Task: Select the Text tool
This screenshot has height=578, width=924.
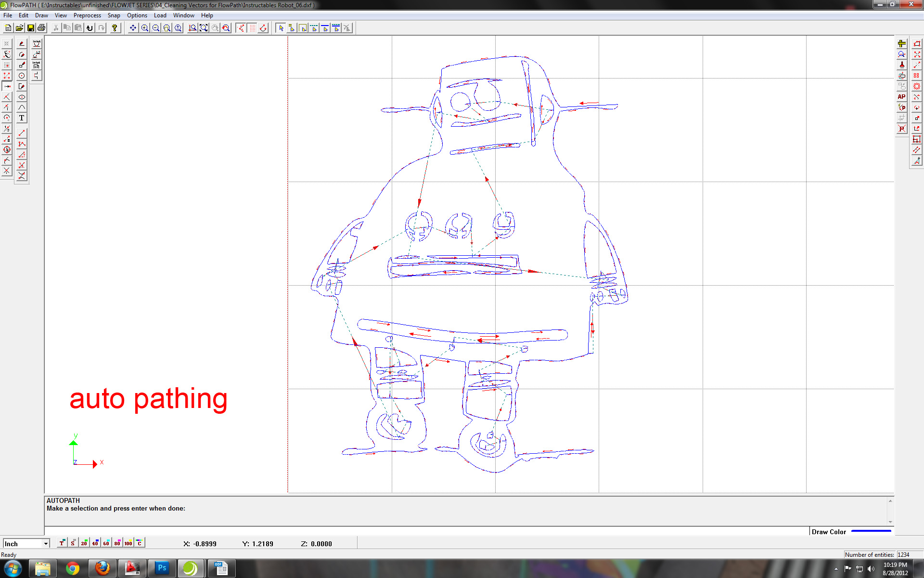Action: pyautogui.click(x=22, y=118)
